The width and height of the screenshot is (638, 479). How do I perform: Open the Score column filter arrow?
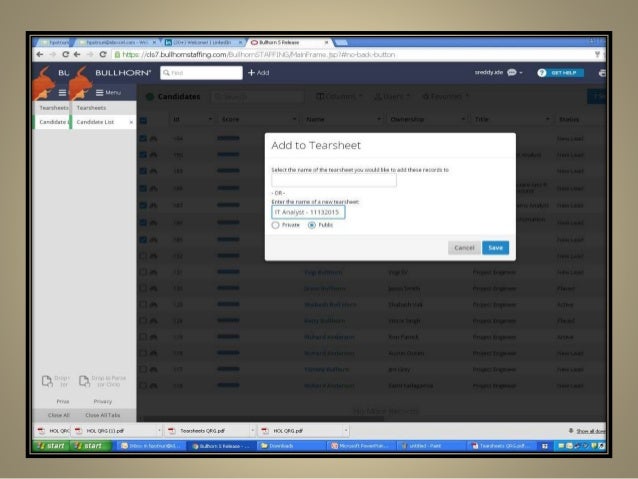pyautogui.click(x=294, y=119)
